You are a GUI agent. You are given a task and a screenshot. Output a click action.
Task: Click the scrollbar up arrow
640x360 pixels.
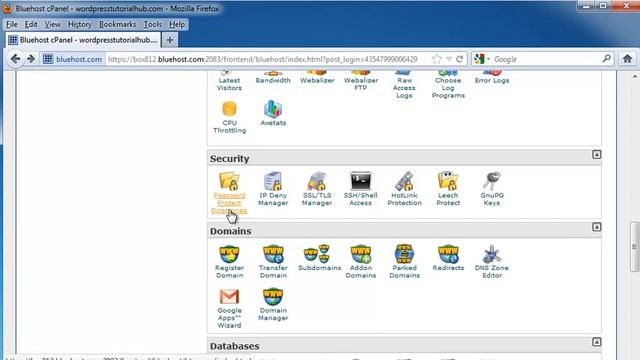point(635,76)
